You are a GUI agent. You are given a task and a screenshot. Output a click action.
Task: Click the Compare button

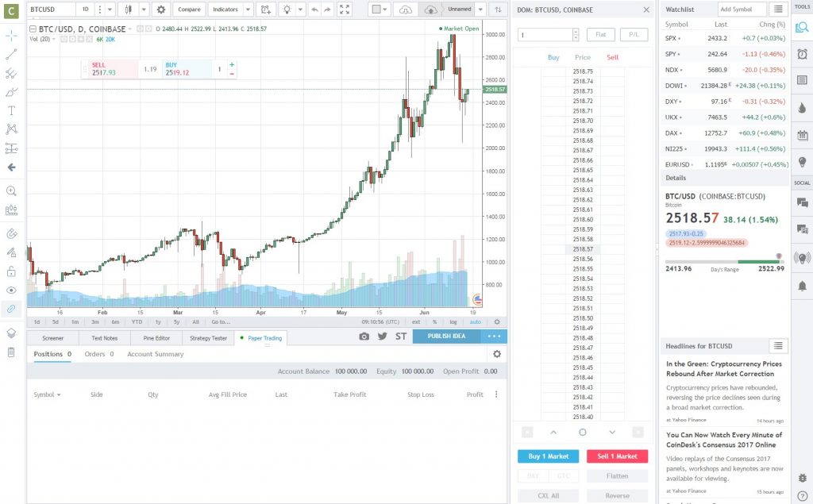pos(189,10)
